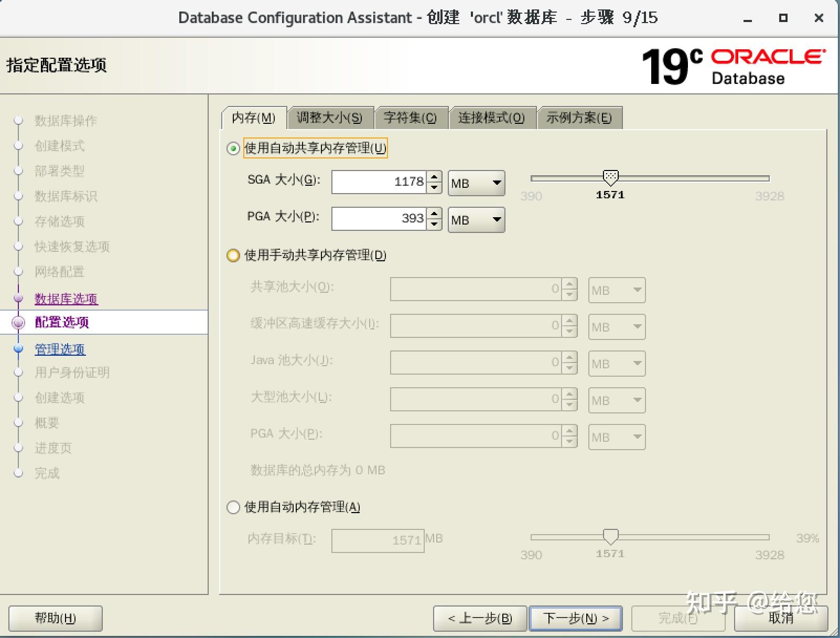Select the 内存(M) tab
Image resolution: width=840 pixels, height=638 pixels.
[254, 119]
